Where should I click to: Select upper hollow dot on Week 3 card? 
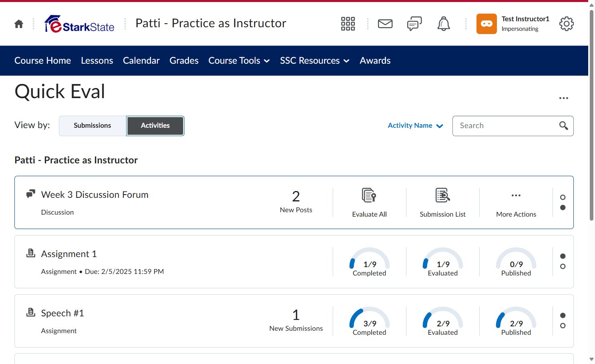(x=563, y=197)
